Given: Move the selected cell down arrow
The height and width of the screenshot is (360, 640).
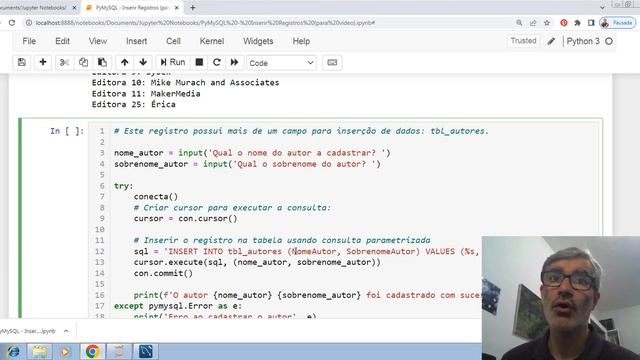Looking at the screenshot, I should click(143, 62).
